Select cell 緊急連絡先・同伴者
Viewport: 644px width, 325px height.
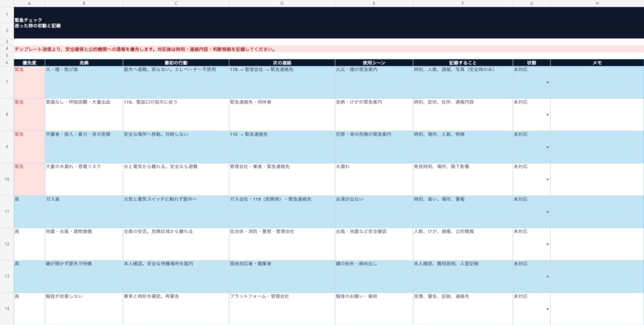click(x=282, y=115)
